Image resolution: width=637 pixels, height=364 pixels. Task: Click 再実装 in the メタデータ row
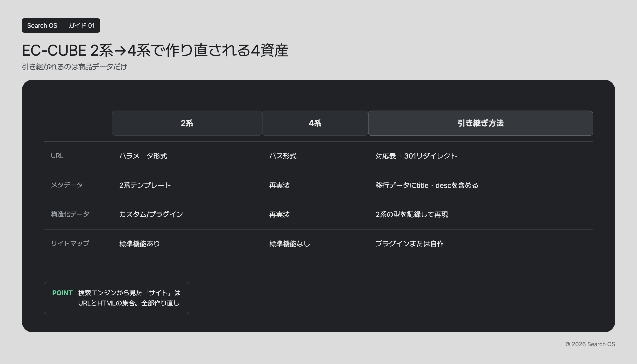(x=279, y=185)
